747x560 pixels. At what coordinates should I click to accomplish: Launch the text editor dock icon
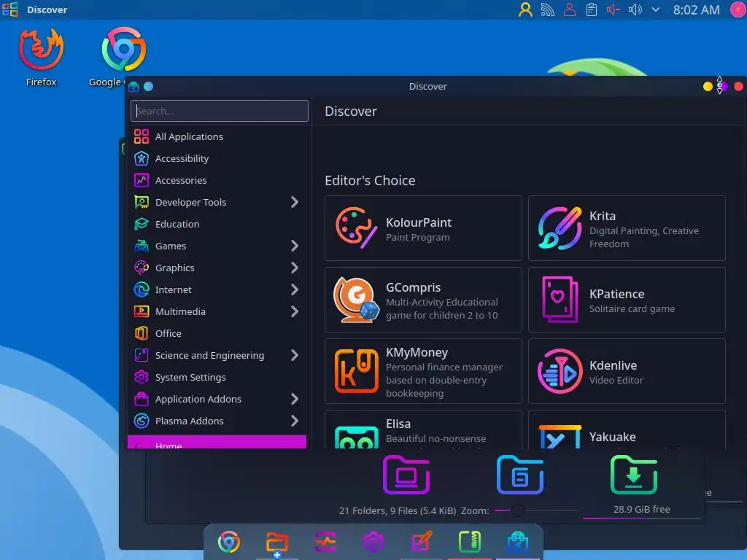coord(422,542)
